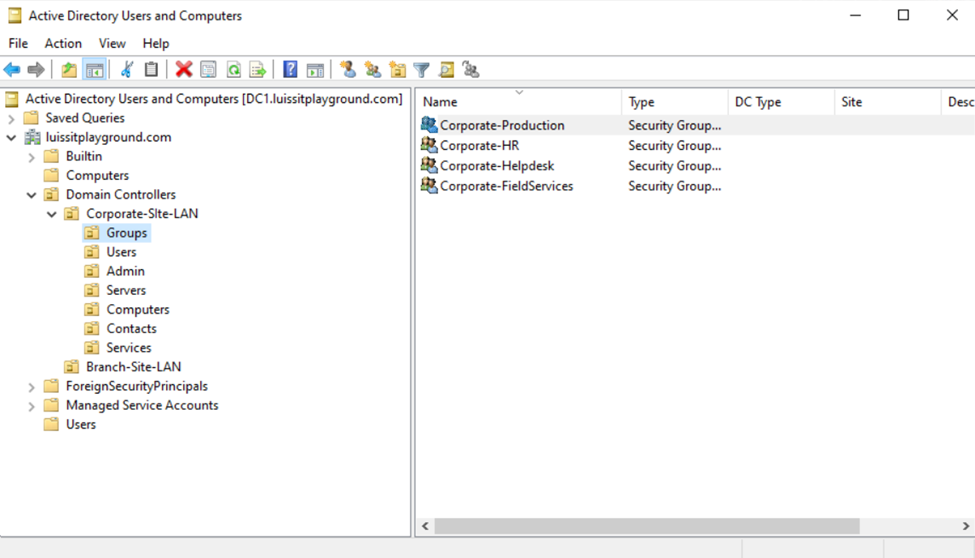The height and width of the screenshot is (558, 975).
Task: Sort by the Type column header
Action: click(675, 102)
